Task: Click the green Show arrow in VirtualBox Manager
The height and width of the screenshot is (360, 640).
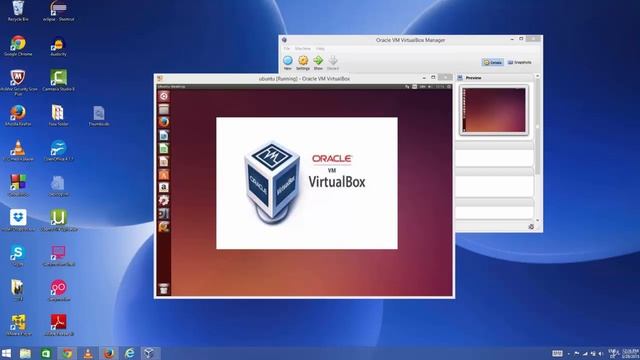Action: 318,62
